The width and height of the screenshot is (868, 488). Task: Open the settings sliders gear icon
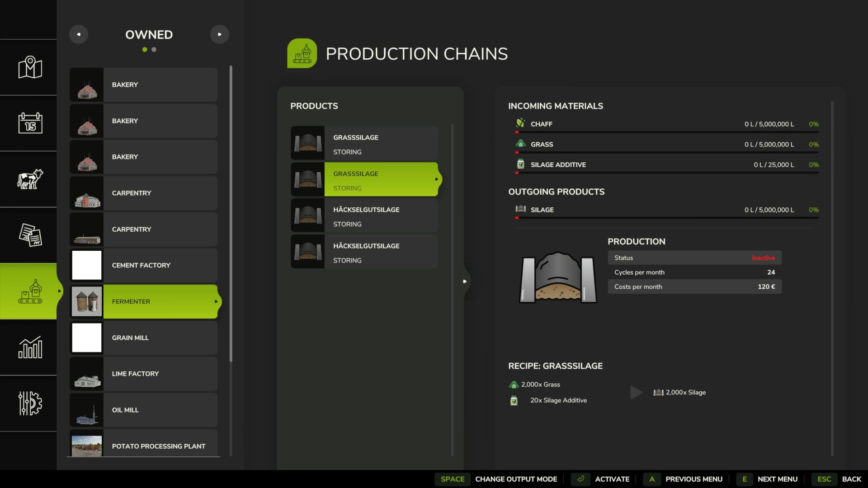point(30,403)
